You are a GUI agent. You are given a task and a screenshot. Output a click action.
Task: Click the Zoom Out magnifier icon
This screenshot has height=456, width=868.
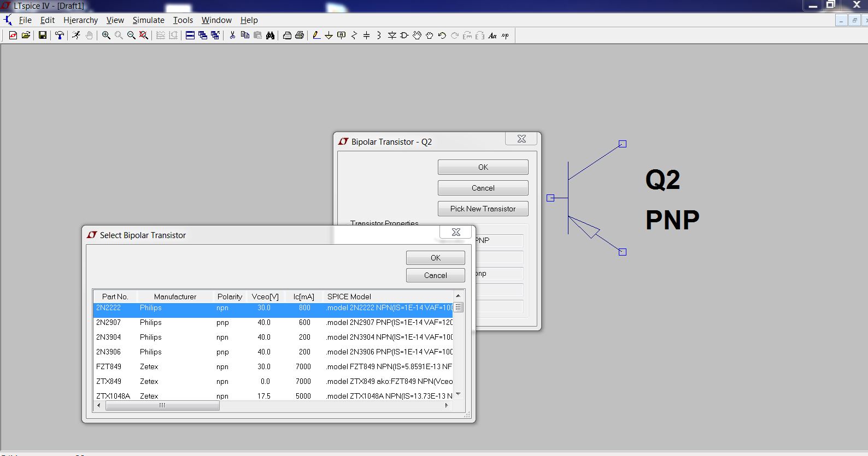(131, 35)
